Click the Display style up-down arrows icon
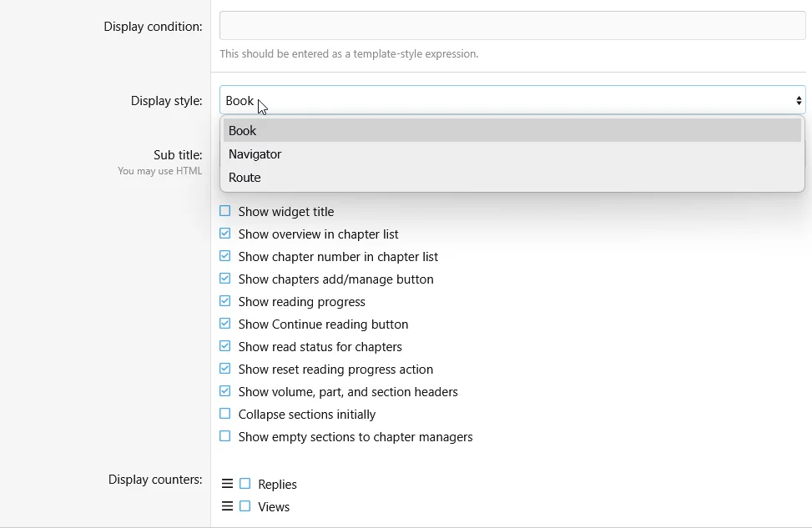 799,100
